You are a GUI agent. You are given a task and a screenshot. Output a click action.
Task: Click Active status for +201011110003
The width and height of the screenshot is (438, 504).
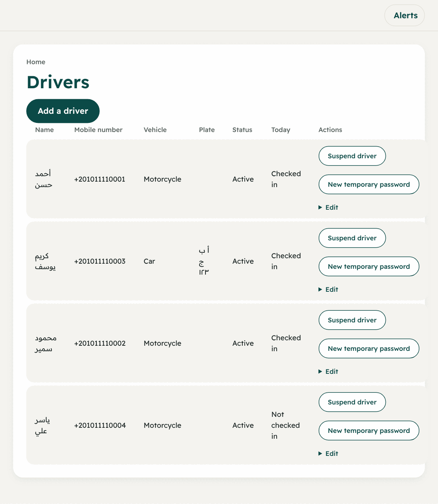pyautogui.click(x=243, y=261)
